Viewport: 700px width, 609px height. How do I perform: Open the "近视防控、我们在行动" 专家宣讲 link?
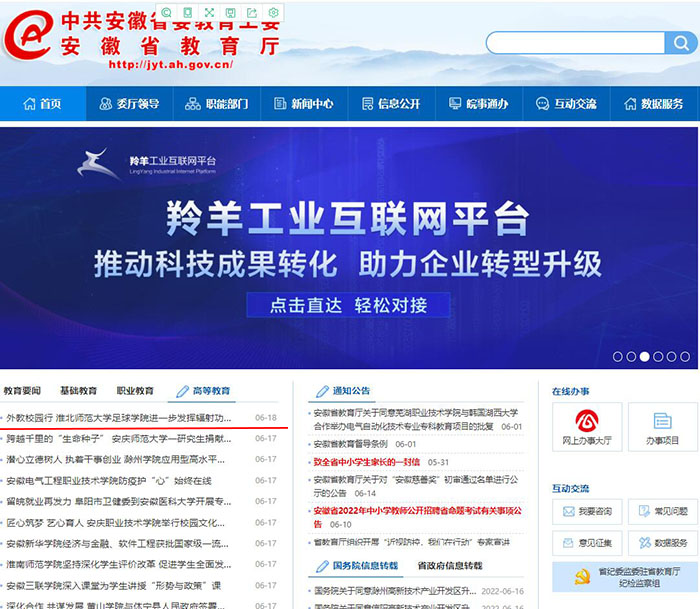(x=411, y=542)
